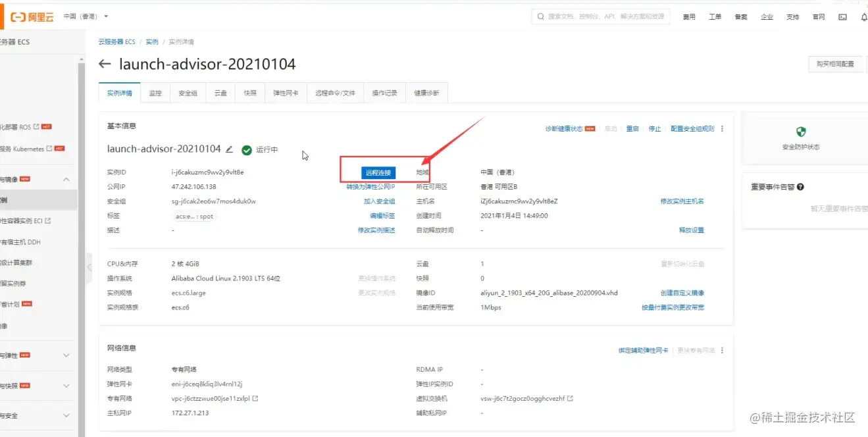Screen dimensions: 868x437
Task: Switch to the 弹性网卡 tab
Action: pos(286,93)
